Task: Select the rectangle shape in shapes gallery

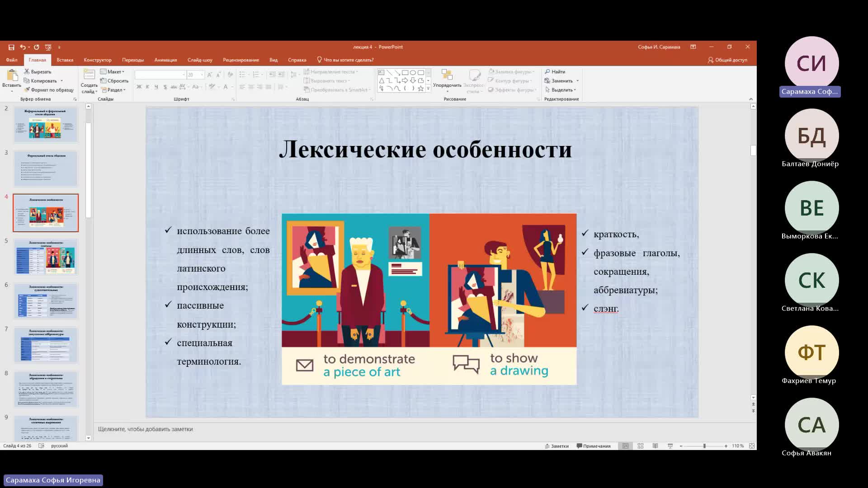Action: pyautogui.click(x=405, y=72)
